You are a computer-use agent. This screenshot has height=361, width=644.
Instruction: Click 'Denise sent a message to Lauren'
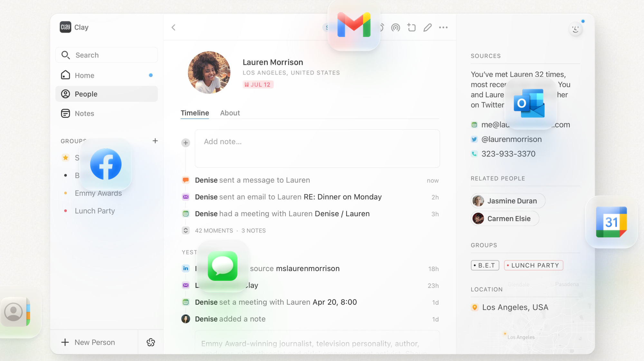tap(252, 180)
